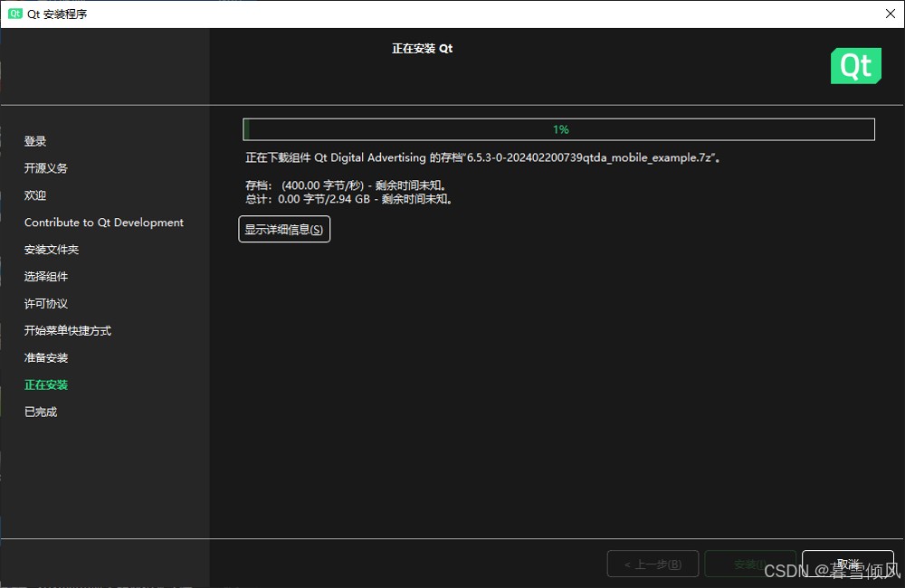Select the highlighted 正在安装 step in the sidebar
The width and height of the screenshot is (905, 588).
46,384
